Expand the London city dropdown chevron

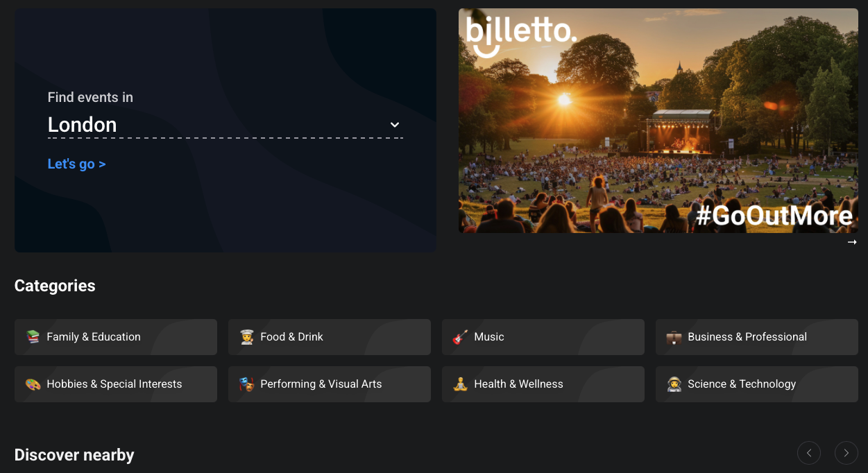(395, 125)
